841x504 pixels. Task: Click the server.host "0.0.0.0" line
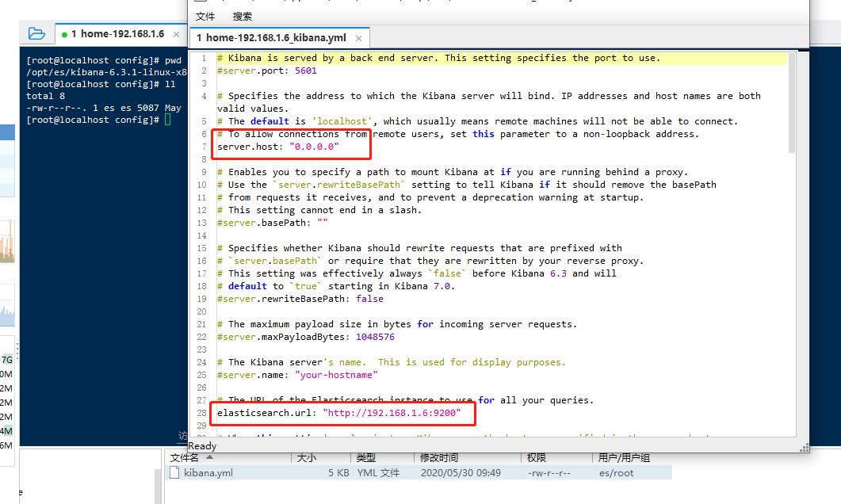click(278, 147)
